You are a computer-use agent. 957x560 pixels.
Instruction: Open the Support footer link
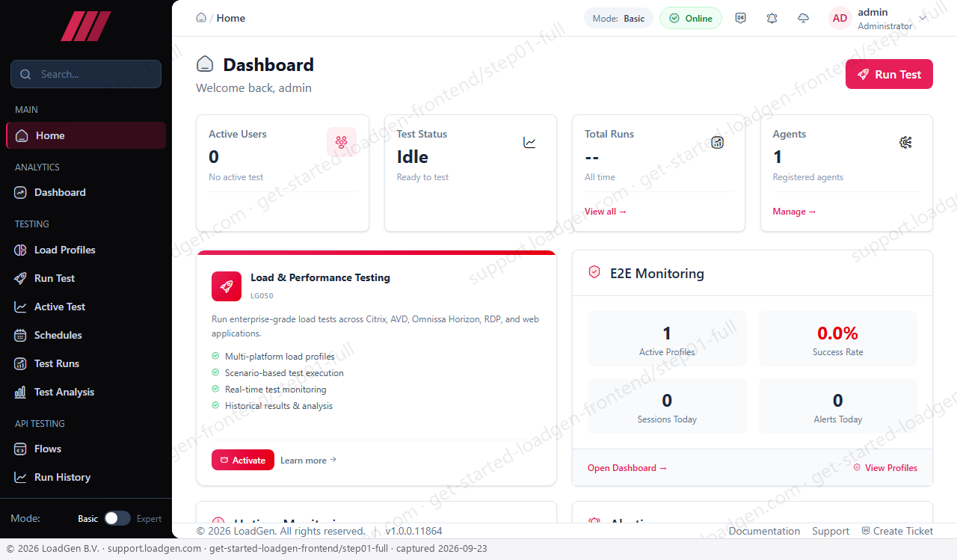pyautogui.click(x=831, y=531)
